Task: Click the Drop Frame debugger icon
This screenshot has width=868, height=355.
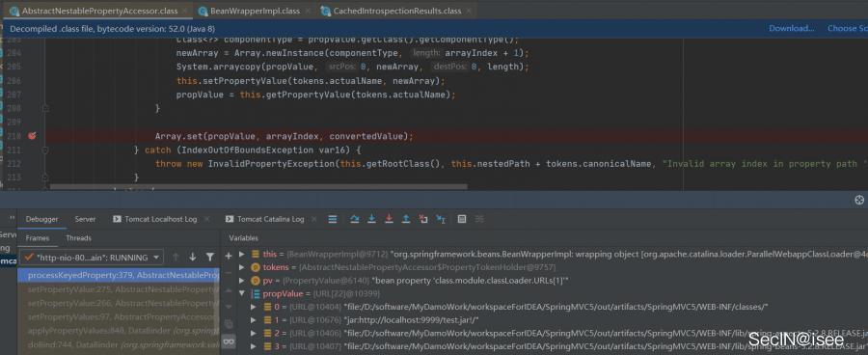Action: (x=423, y=219)
